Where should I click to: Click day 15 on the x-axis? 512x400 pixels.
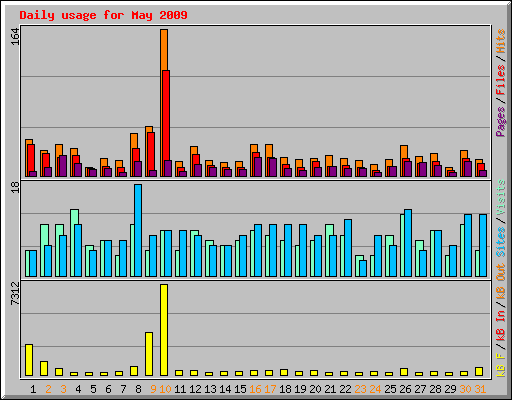coord(240,389)
